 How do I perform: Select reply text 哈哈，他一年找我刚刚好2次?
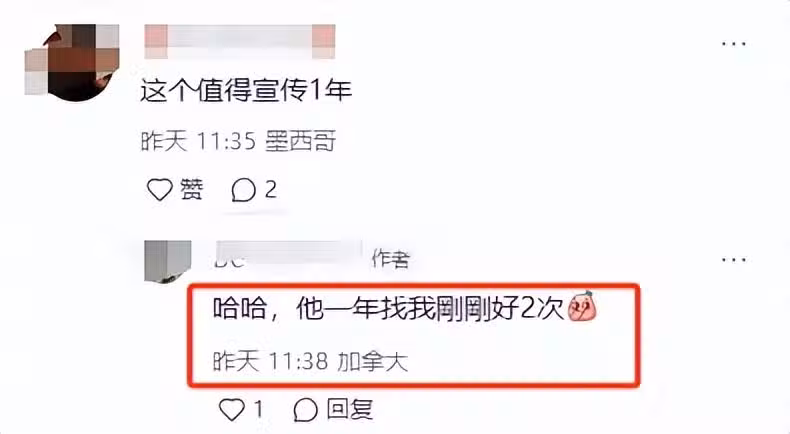[x=388, y=308]
